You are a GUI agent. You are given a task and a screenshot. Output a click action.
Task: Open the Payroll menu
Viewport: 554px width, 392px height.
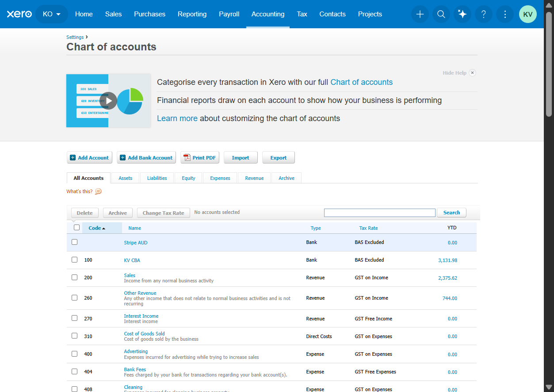click(229, 14)
